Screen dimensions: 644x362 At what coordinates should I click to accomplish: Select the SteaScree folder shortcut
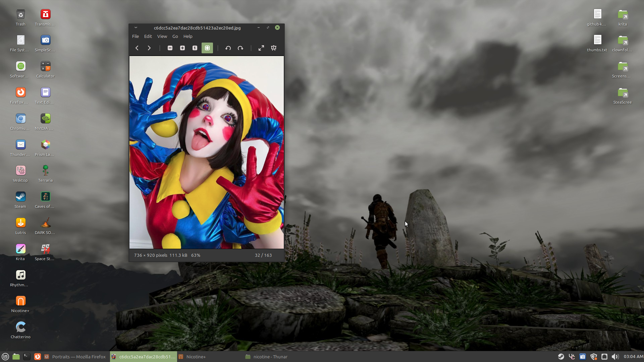[623, 96]
